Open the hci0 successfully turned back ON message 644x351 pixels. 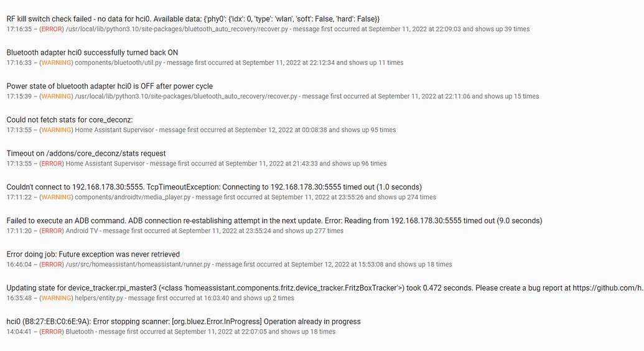pyautogui.click(x=92, y=53)
